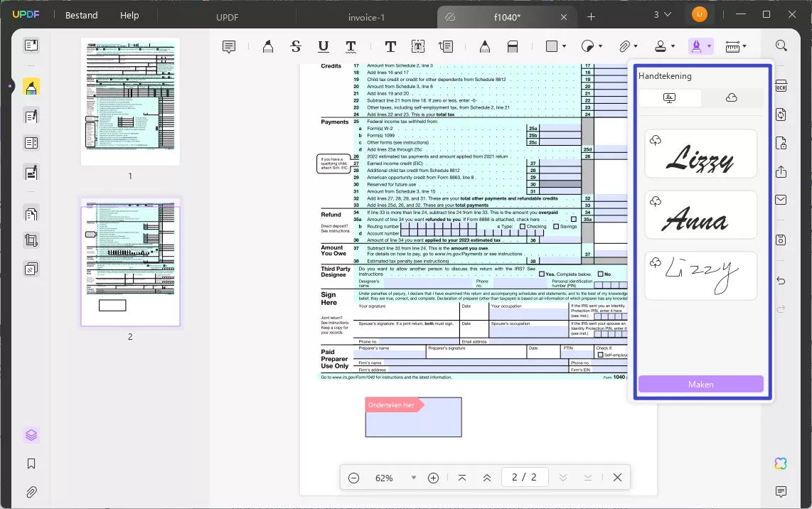Open the Reader mode icon in left sidebar
Image resolution: width=812 pixels, height=509 pixels.
click(x=31, y=45)
